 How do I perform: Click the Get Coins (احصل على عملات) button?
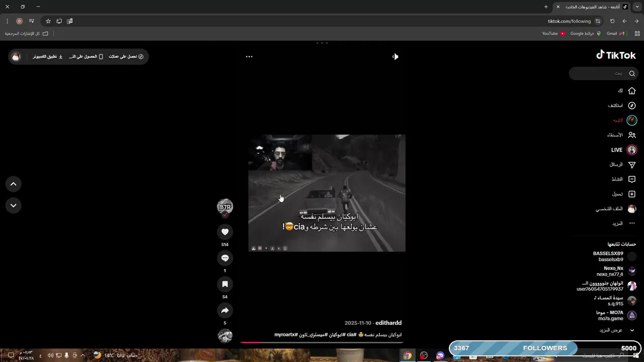pos(126,56)
